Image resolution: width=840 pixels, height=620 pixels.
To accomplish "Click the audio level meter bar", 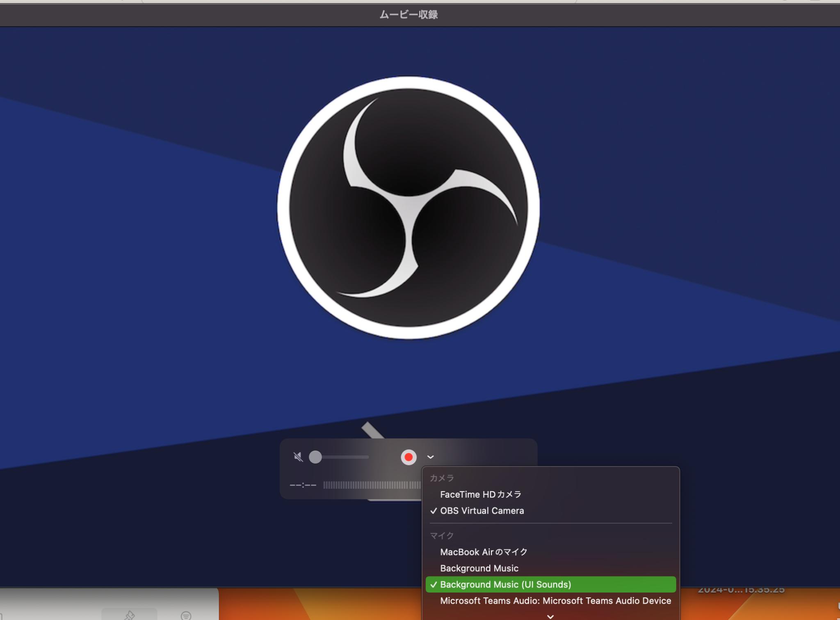I will (x=372, y=485).
